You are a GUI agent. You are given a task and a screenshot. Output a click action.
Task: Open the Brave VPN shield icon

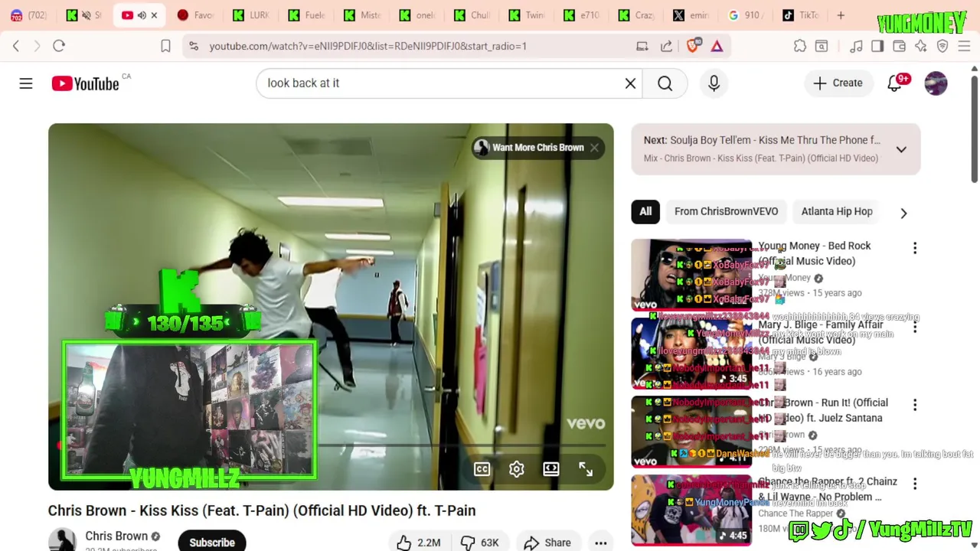(942, 46)
